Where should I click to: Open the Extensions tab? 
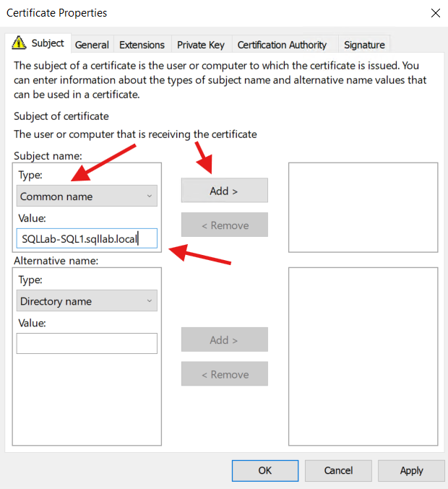click(x=142, y=45)
